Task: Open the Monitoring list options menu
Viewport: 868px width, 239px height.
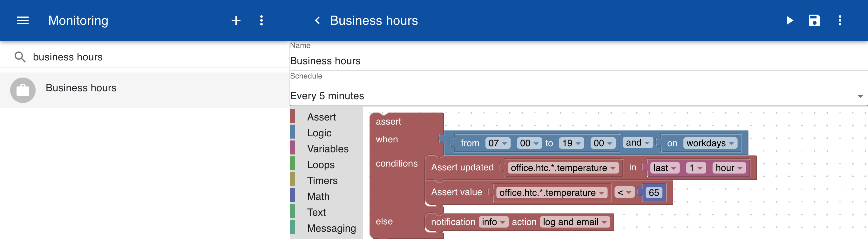Action: (x=261, y=21)
